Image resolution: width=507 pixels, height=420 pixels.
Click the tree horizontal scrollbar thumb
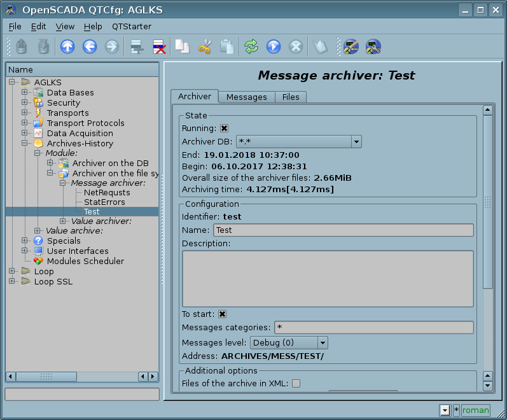(x=46, y=377)
